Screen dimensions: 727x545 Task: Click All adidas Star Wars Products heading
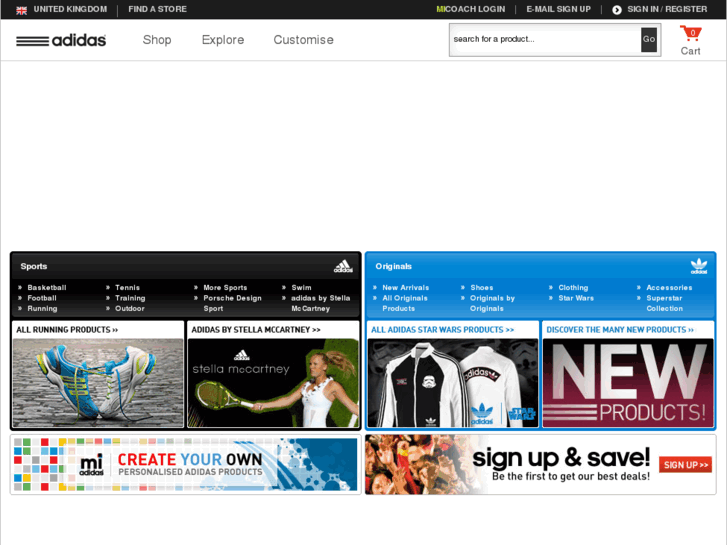[x=442, y=330]
